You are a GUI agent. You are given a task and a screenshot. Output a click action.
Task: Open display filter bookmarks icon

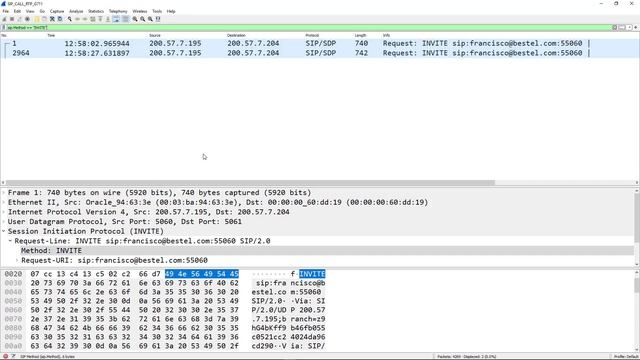pyautogui.click(x=4, y=27)
